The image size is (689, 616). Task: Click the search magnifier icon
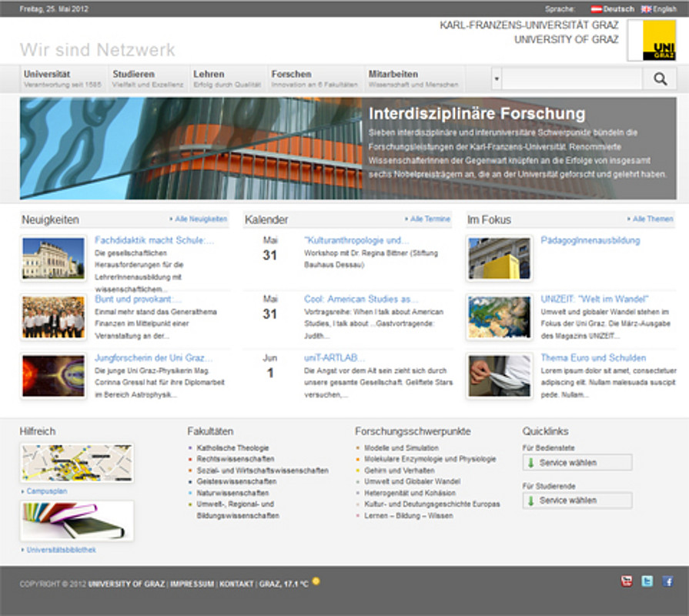660,79
